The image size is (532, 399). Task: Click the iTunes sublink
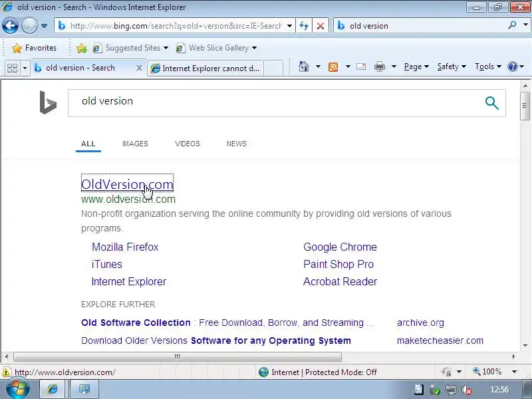click(107, 264)
